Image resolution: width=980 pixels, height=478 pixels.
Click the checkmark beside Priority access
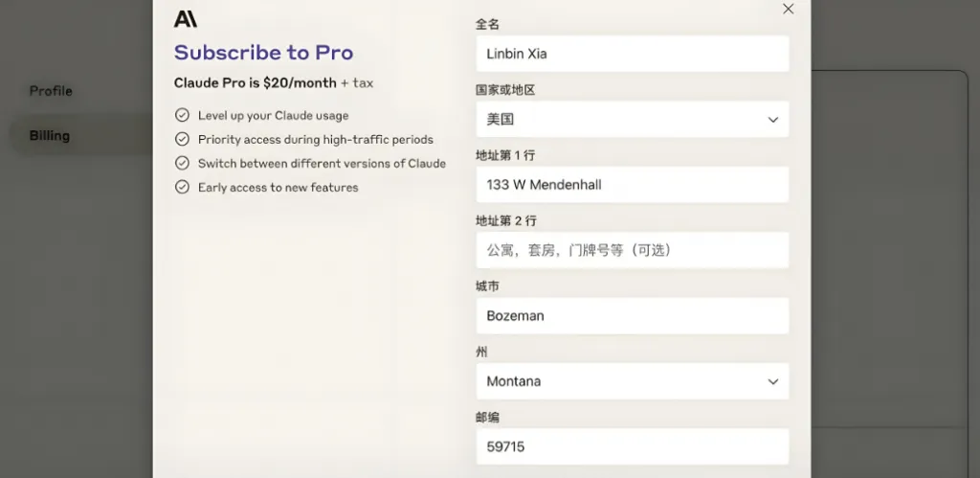point(182,139)
